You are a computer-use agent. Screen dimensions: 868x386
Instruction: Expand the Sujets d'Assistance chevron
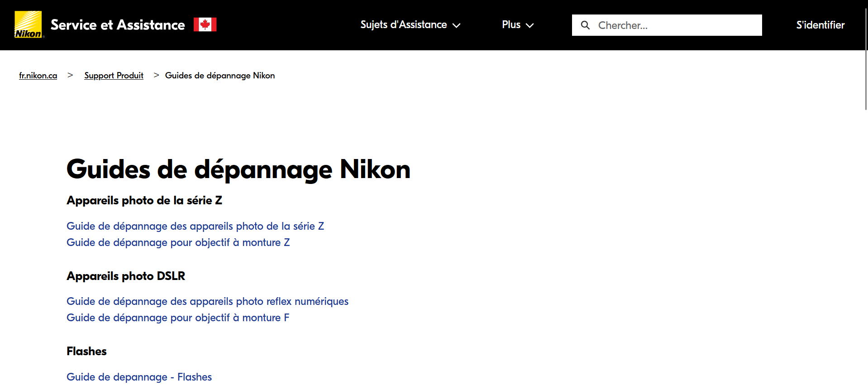[x=457, y=25]
